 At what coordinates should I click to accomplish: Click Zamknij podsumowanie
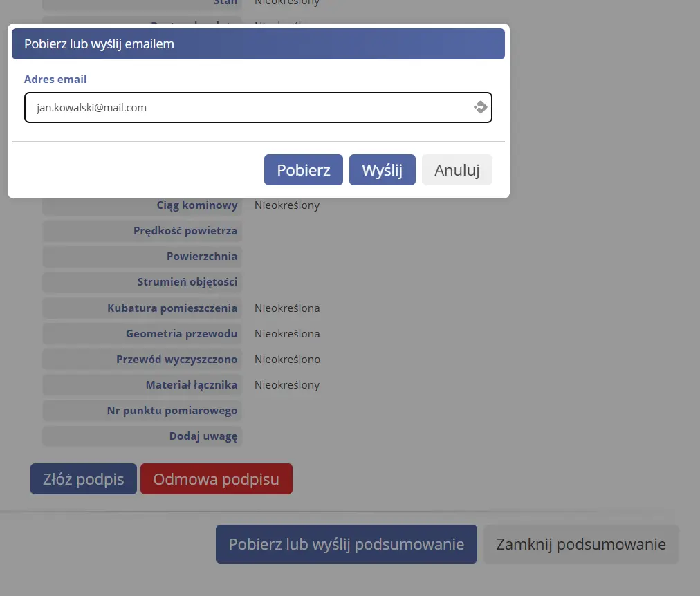(x=581, y=544)
